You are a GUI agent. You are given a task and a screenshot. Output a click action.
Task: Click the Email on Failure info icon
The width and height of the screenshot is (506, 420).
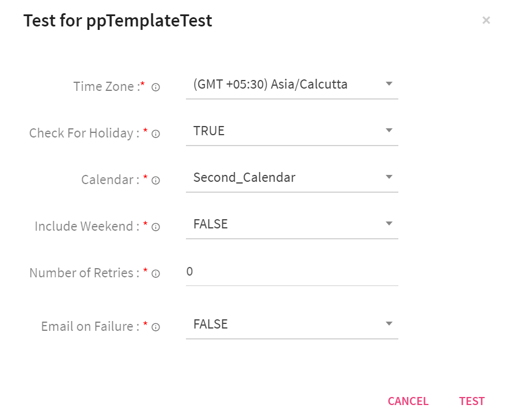(155, 327)
